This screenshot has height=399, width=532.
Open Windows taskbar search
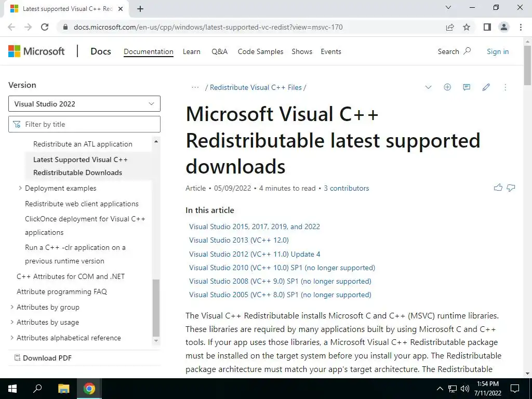coord(37,389)
